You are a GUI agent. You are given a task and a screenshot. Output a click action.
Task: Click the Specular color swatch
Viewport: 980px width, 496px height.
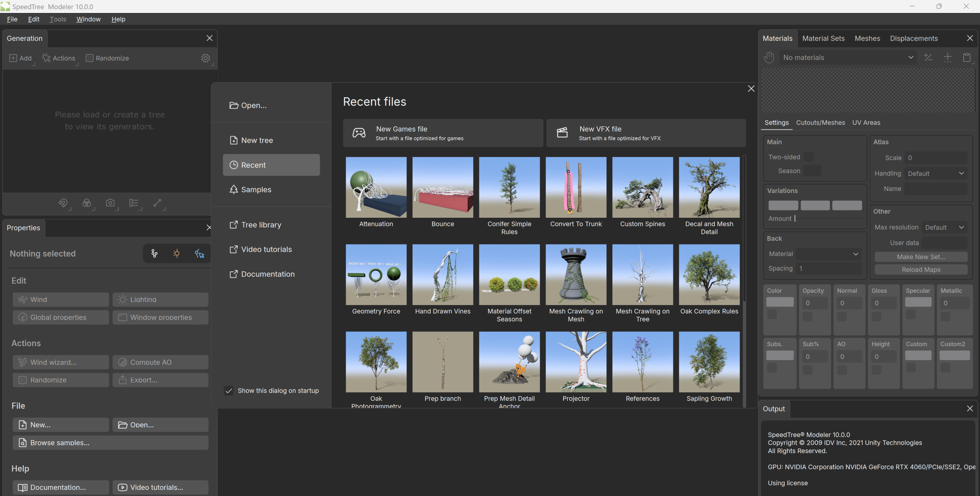(918, 302)
